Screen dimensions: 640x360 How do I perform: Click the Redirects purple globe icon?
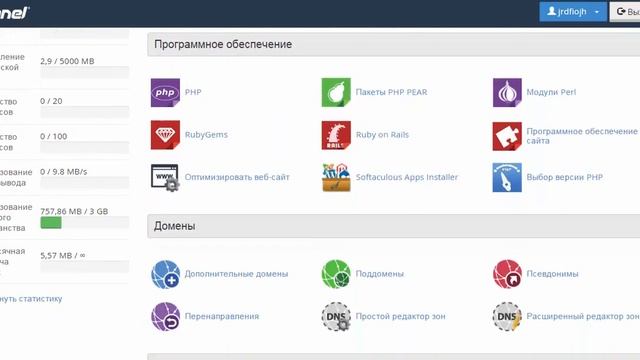pyautogui.click(x=165, y=316)
